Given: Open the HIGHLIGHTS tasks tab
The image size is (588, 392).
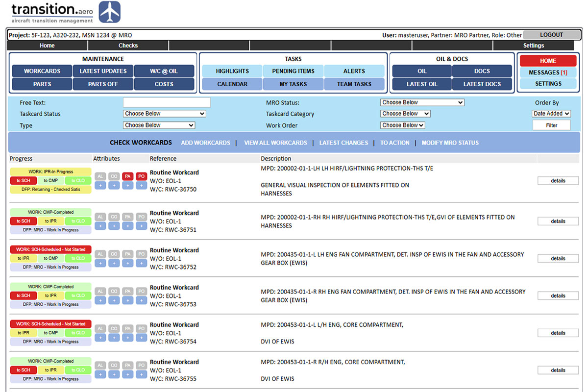Looking at the screenshot, I should [x=232, y=71].
